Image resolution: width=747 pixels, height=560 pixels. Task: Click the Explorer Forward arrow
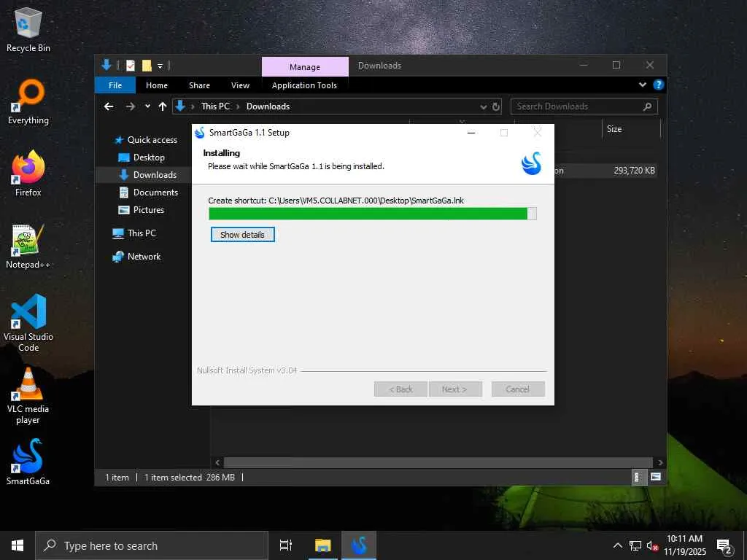(x=130, y=106)
